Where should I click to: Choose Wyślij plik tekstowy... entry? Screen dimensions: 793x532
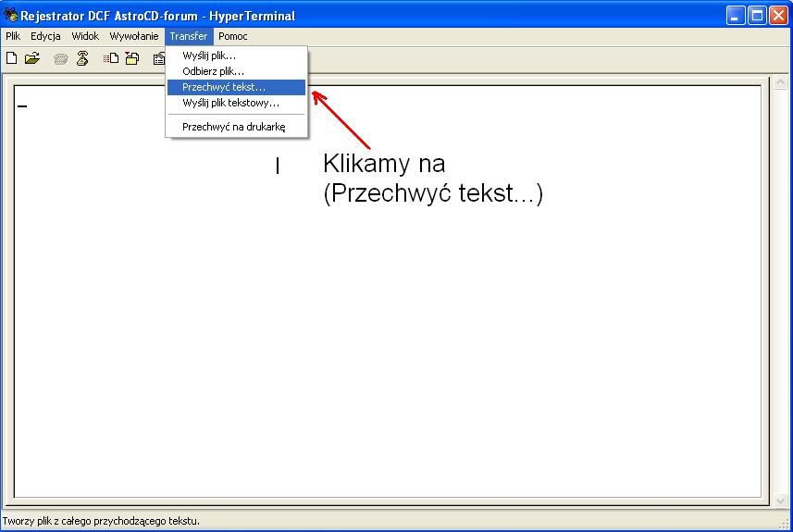pyautogui.click(x=236, y=103)
